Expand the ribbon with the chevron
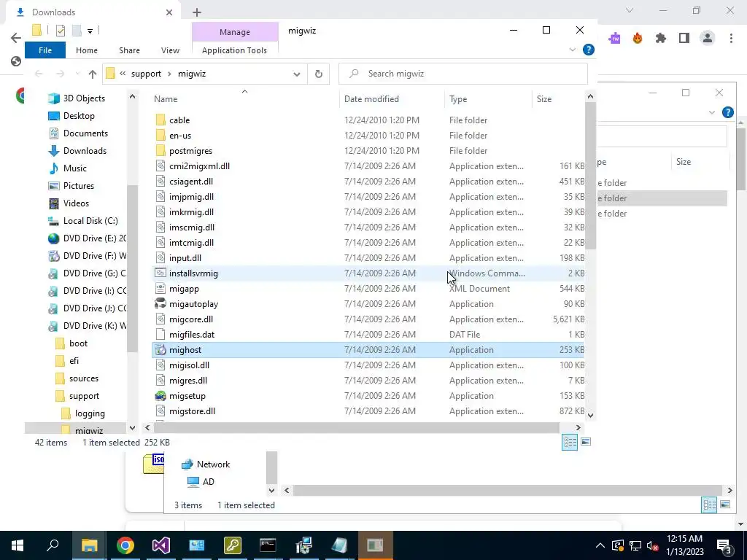This screenshot has width=747, height=560. point(572,50)
